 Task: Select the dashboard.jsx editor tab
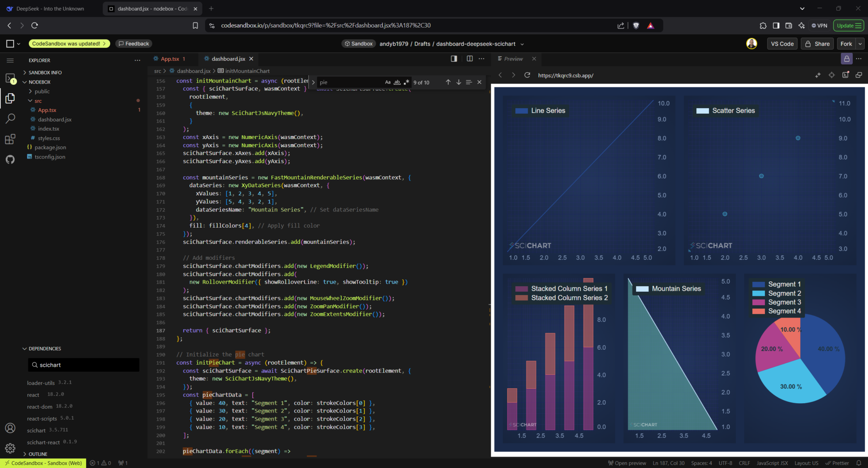[x=228, y=59]
